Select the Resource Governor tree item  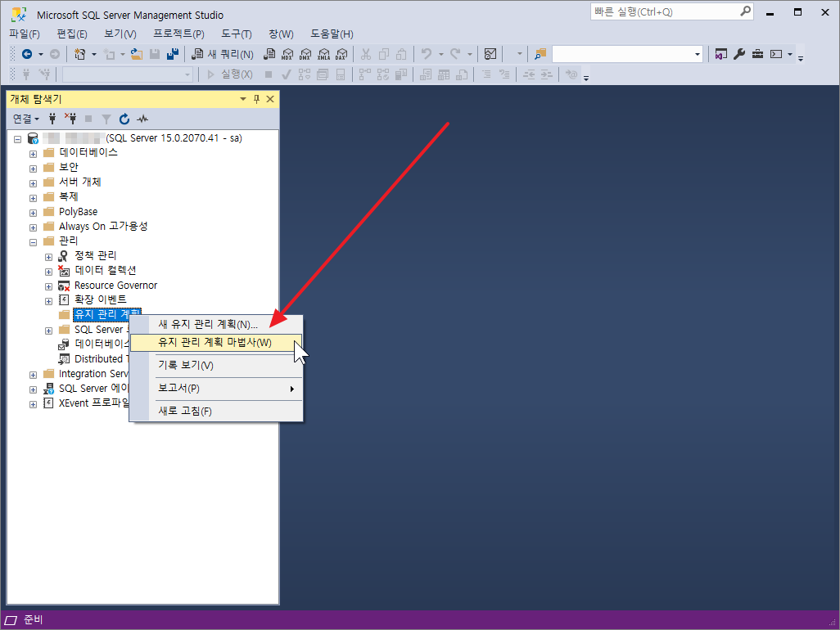pyautogui.click(x=115, y=286)
